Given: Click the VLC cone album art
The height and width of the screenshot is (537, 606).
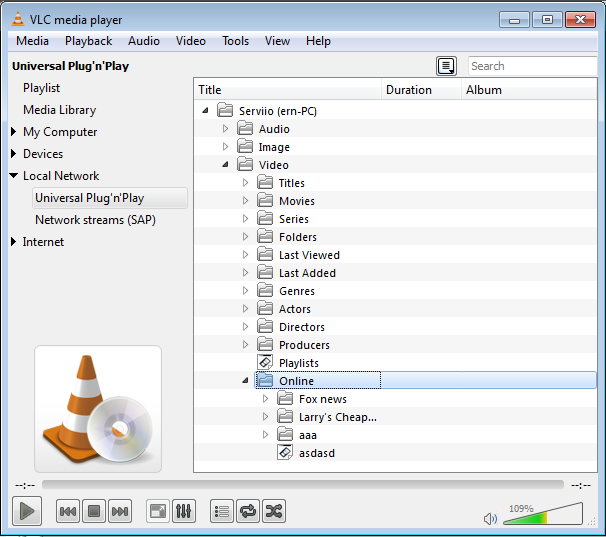Looking at the screenshot, I should 98,409.
